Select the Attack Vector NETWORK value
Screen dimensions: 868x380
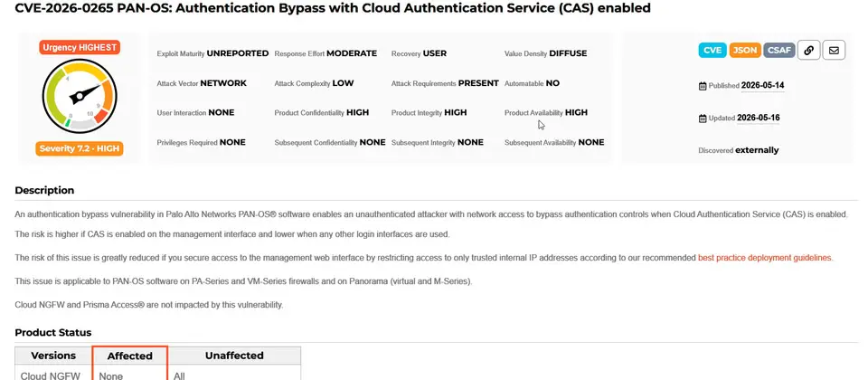coord(223,83)
